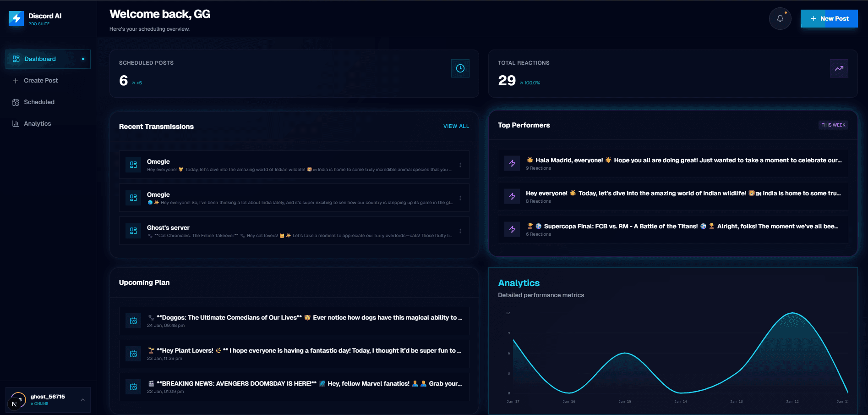The width and height of the screenshot is (868, 415).
Task: Open options menu for first Omegle transmission
Action: pos(461,165)
